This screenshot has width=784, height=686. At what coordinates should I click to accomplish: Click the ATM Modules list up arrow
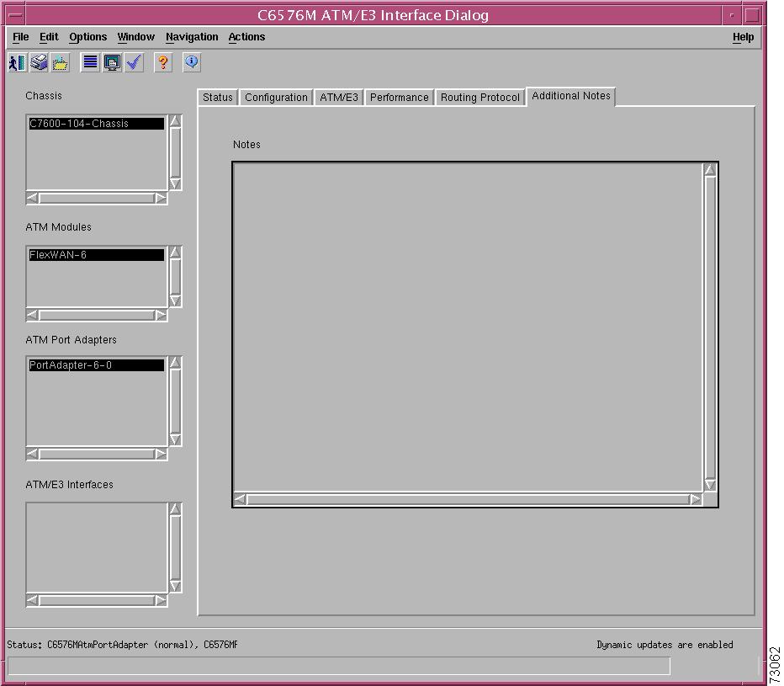point(175,253)
